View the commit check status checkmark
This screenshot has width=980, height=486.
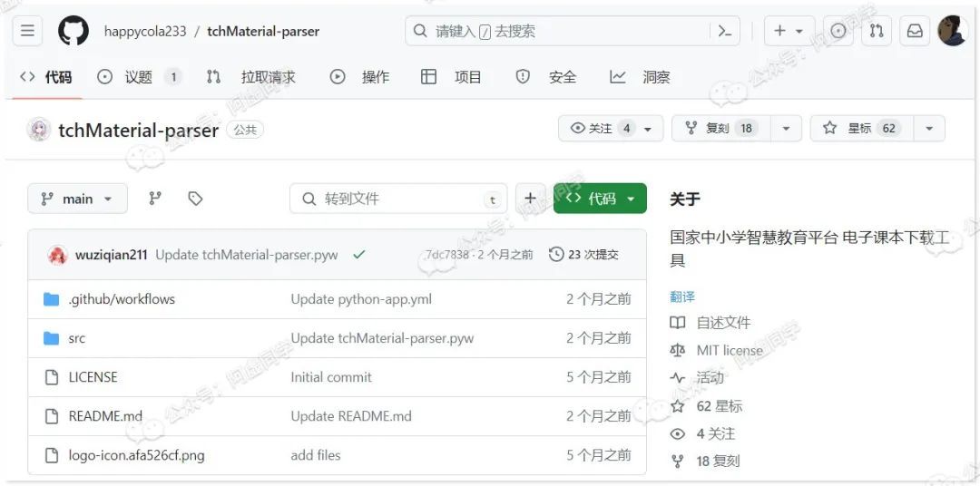(358, 255)
